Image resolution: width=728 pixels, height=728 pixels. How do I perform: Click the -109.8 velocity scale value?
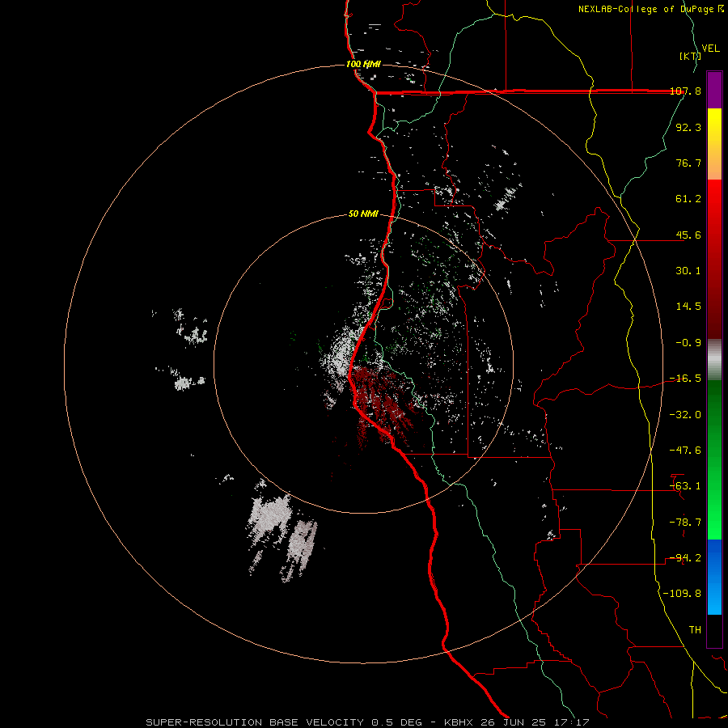(x=682, y=594)
